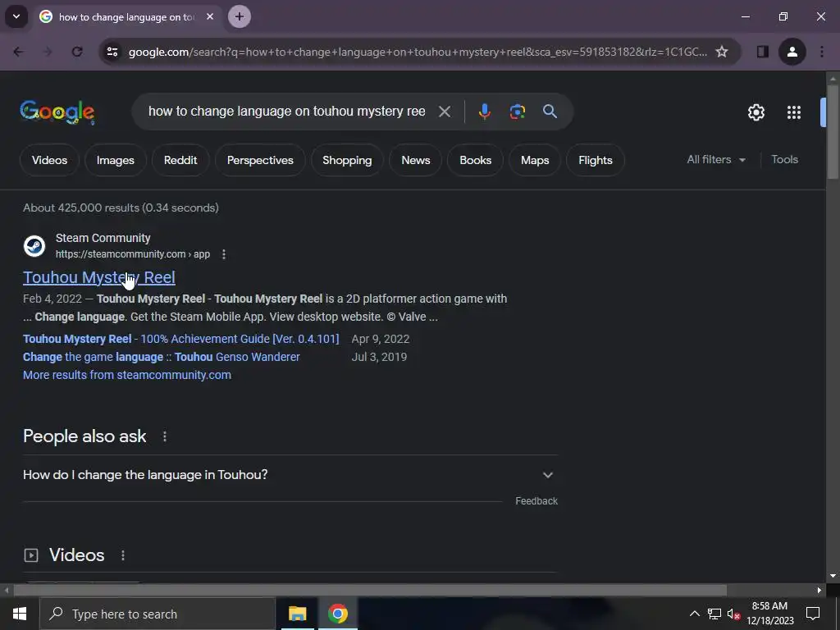Filter results by Perspectives
The width and height of the screenshot is (840, 630).
pos(260,160)
